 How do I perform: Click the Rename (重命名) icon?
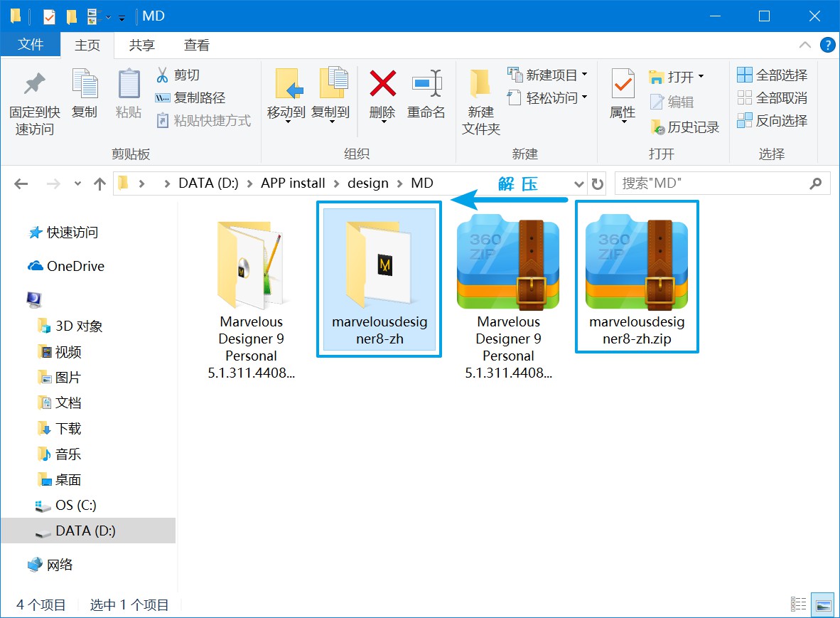[426, 84]
